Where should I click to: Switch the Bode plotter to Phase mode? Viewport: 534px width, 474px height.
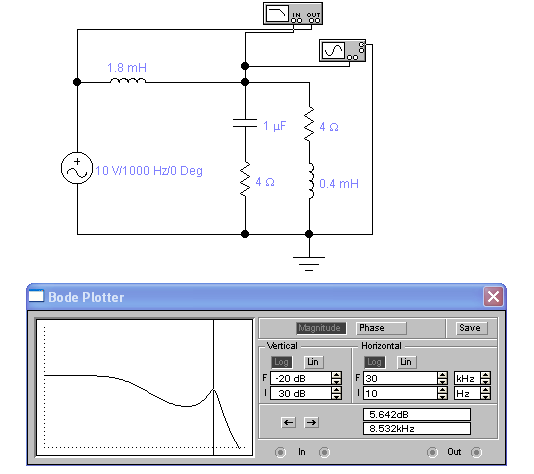(x=381, y=328)
